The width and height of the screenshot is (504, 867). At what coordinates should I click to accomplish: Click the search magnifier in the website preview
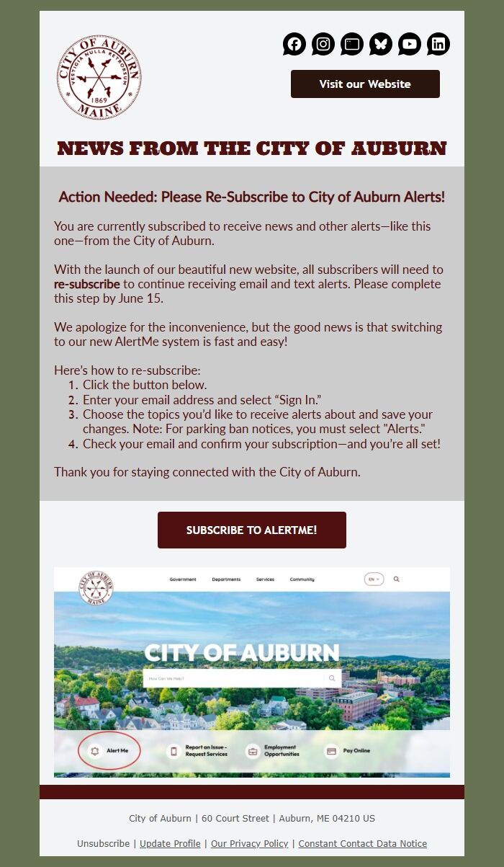[x=396, y=579]
